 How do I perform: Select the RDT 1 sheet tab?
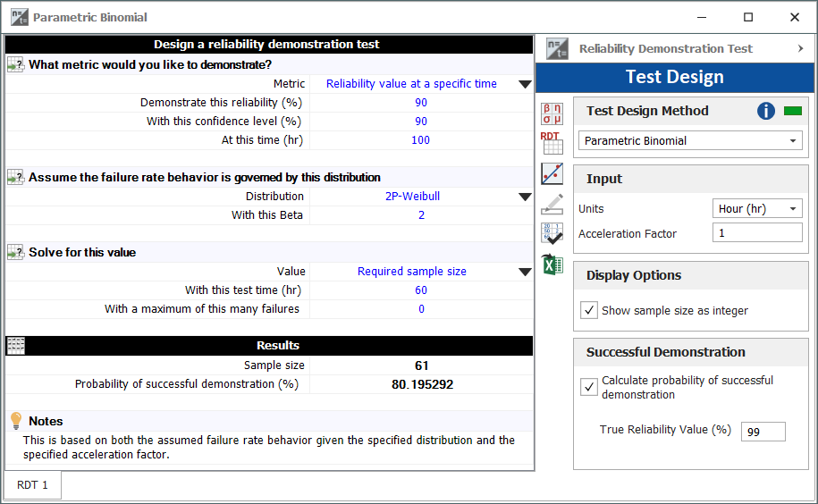click(32, 485)
